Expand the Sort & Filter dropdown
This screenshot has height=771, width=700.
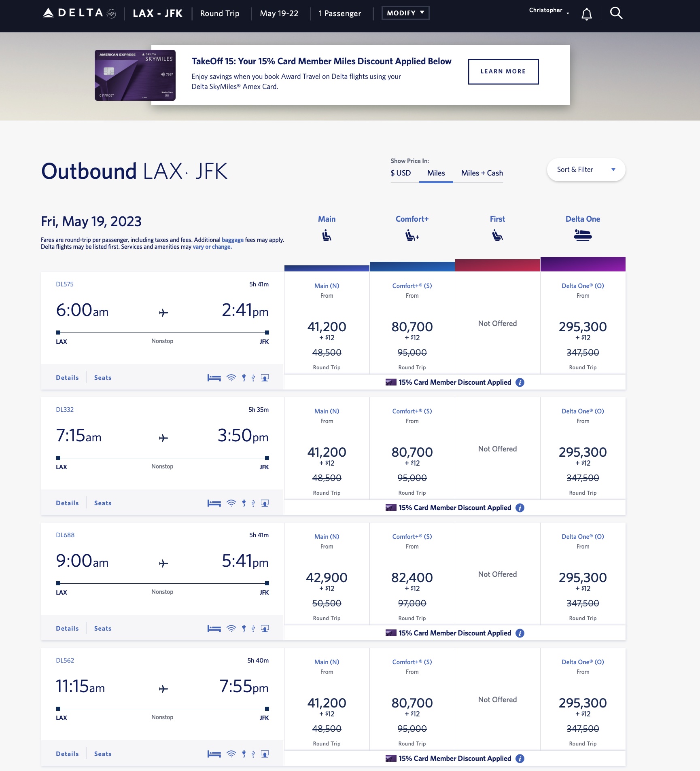point(585,169)
